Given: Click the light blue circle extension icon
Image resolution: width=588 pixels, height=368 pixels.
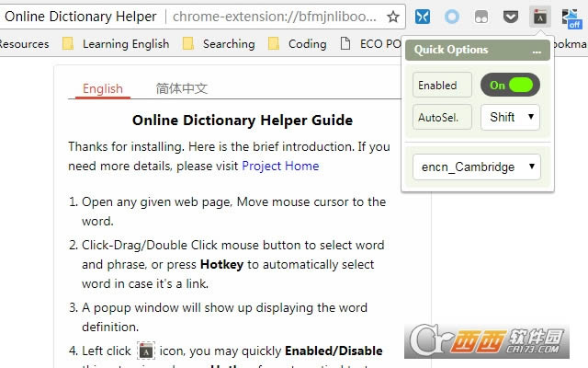Looking at the screenshot, I should pos(451,17).
